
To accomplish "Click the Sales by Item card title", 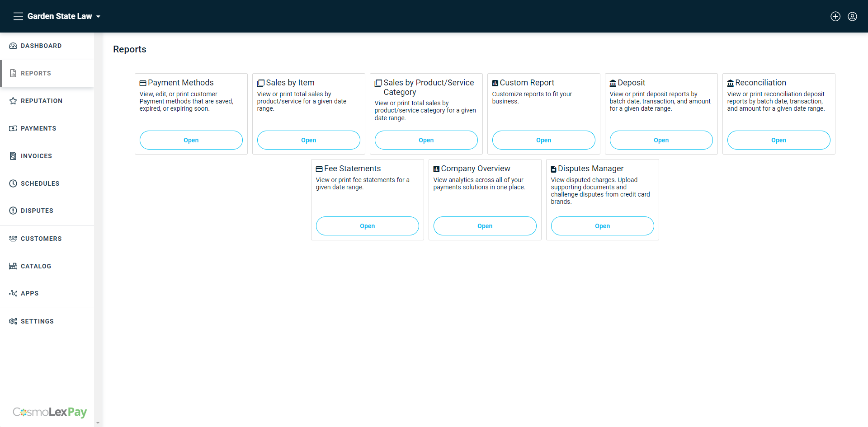I will [290, 83].
